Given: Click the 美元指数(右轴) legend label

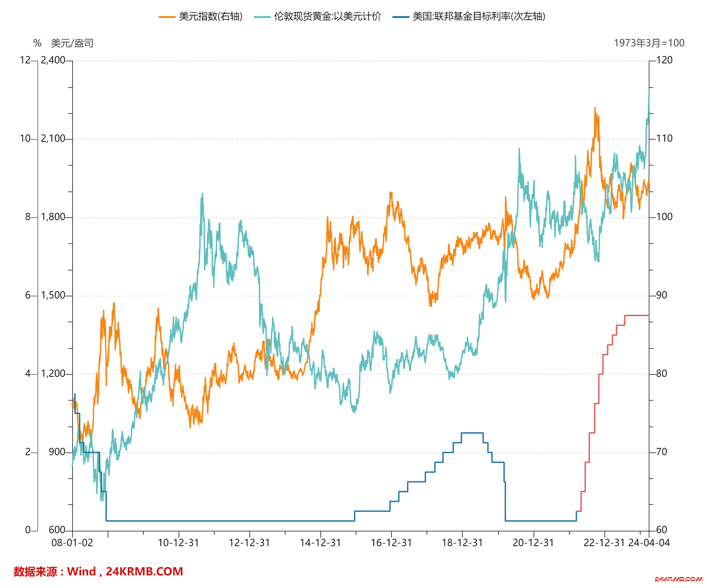Looking at the screenshot, I should (x=211, y=16).
